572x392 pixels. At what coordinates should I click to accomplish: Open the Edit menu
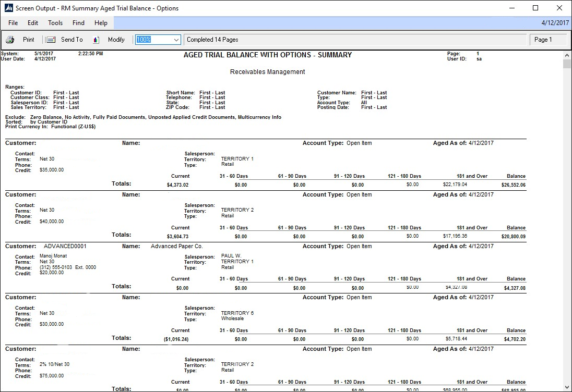coord(32,22)
